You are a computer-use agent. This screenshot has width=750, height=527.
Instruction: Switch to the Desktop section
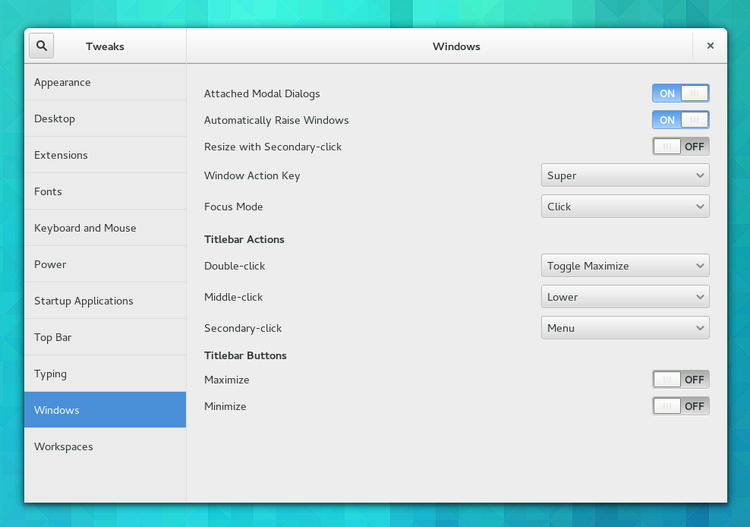point(105,119)
